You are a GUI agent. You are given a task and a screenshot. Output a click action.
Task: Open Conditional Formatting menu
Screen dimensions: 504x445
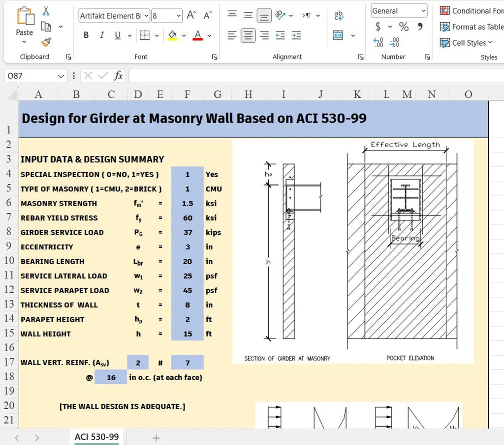pyautogui.click(x=472, y=11)
